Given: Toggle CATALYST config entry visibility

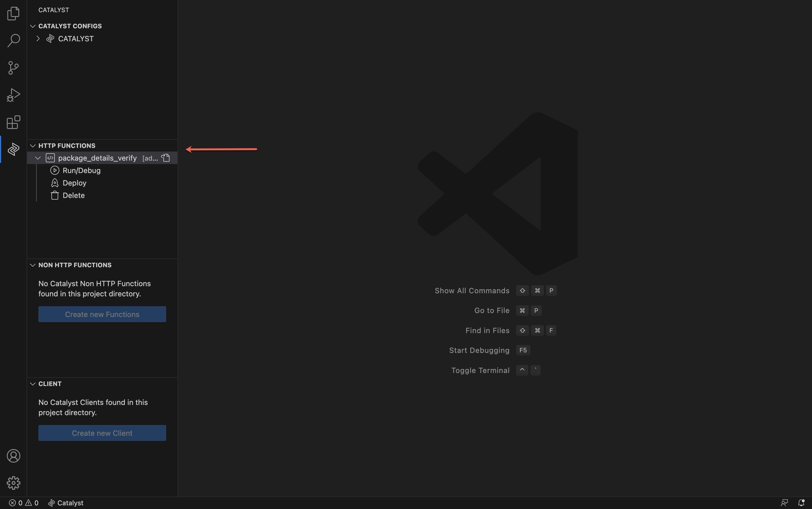Looking at the screenshot, I should point(38,39).
